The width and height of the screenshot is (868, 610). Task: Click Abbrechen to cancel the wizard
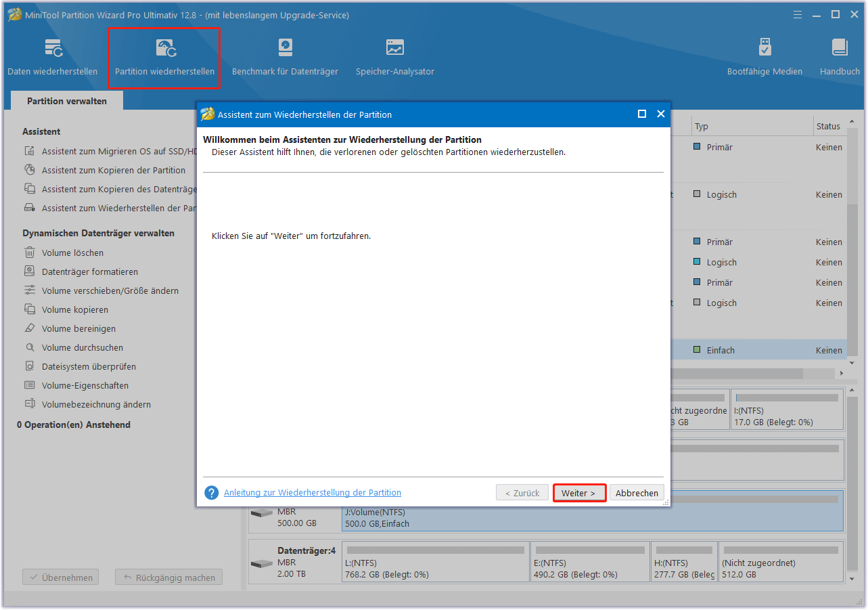click(637, 493)
